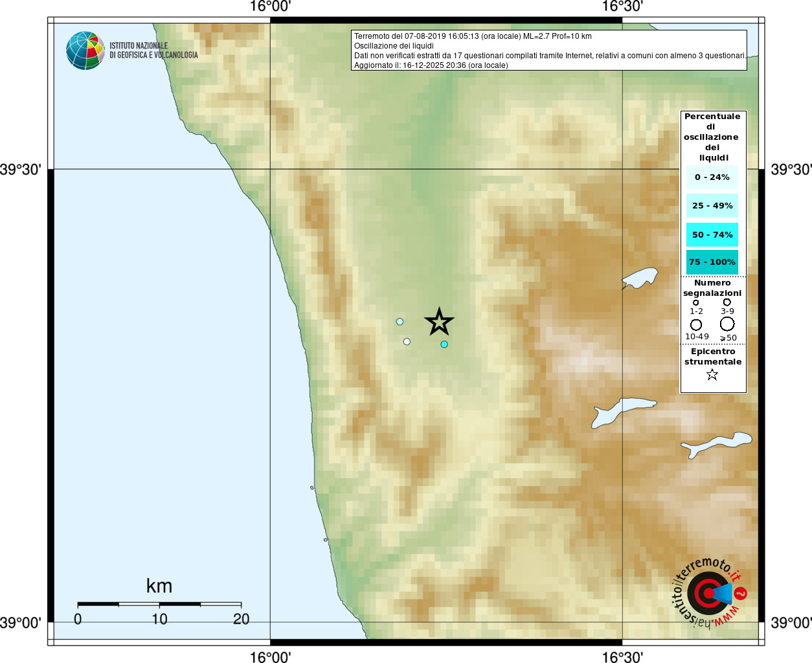Click the epicenter star on the map
This screenshot has height=663, width=812.
439,322
